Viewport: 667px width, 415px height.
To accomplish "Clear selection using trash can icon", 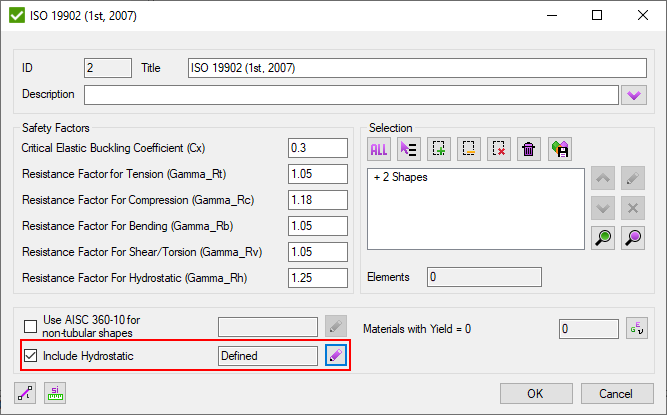I will click(529, 149).
